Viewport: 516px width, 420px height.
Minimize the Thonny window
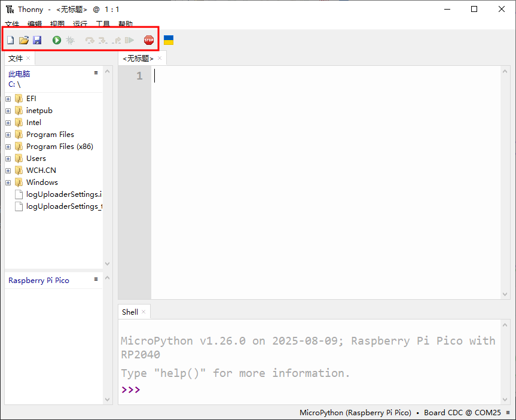pyautogui.click(x=447, y=9)
